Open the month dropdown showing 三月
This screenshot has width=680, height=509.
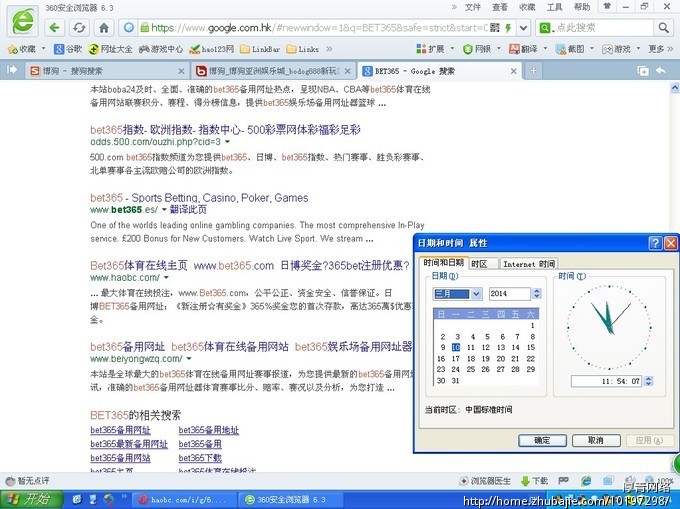[x=476, y=294]
